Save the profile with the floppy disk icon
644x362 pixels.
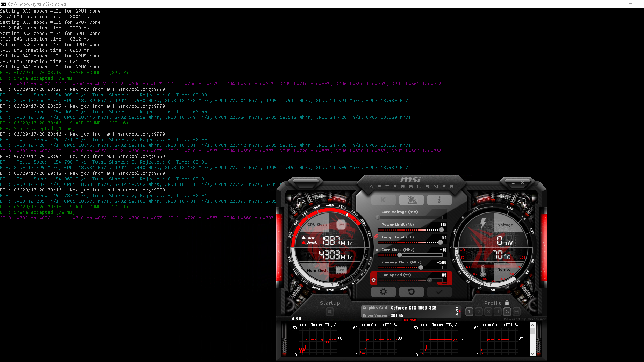(516, 312)
